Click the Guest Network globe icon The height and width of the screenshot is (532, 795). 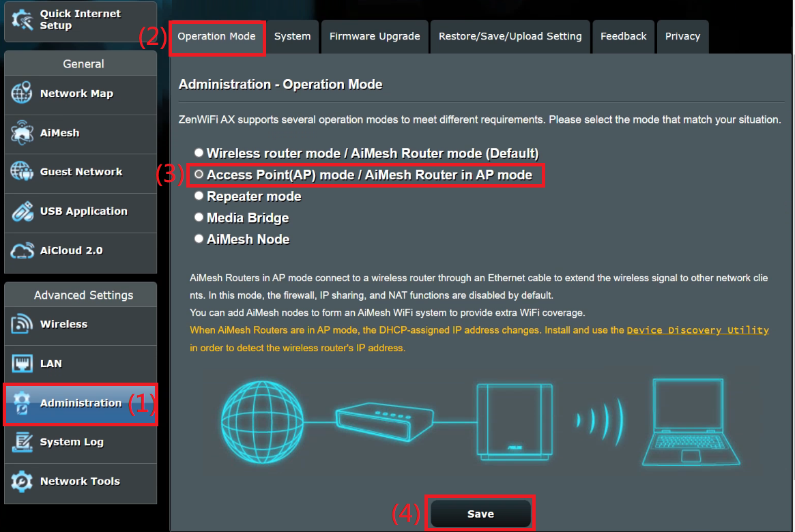coord(22,172)
